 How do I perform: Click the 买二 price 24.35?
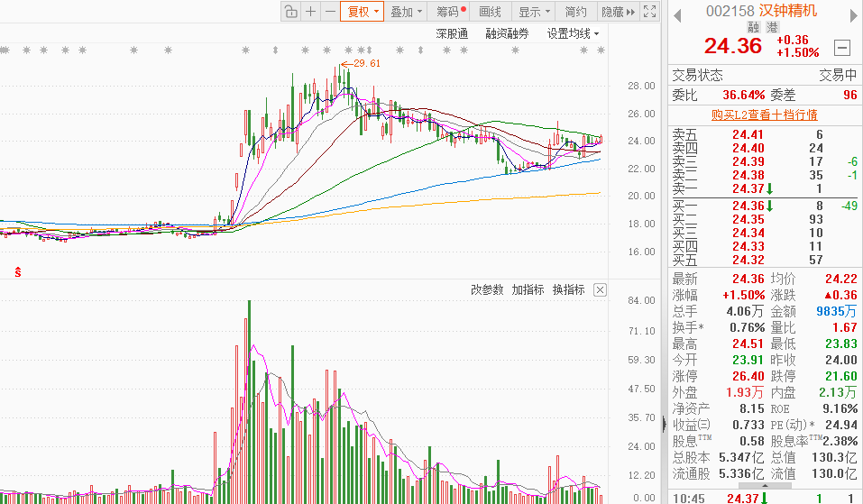[x=748, y=219]
